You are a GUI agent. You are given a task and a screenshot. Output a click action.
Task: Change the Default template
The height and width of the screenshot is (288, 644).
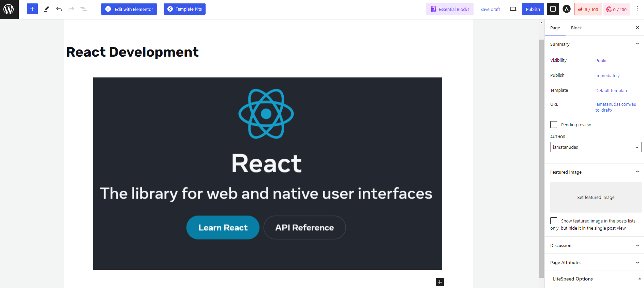(x=612, y=90)
